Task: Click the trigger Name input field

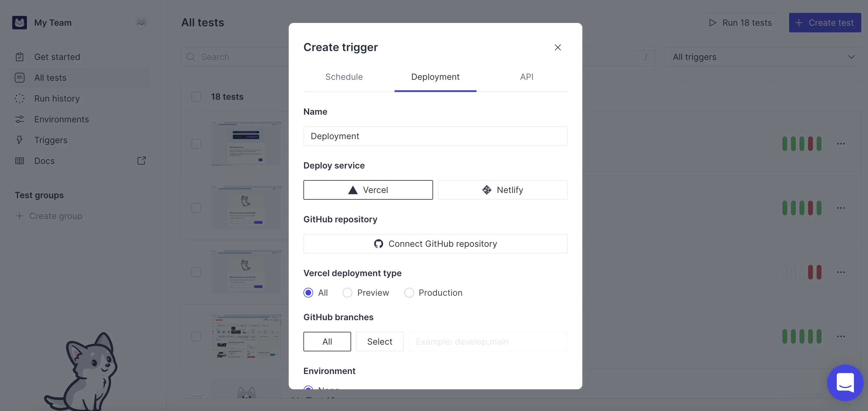Action: pyautogui.click(x=435, y=136)
